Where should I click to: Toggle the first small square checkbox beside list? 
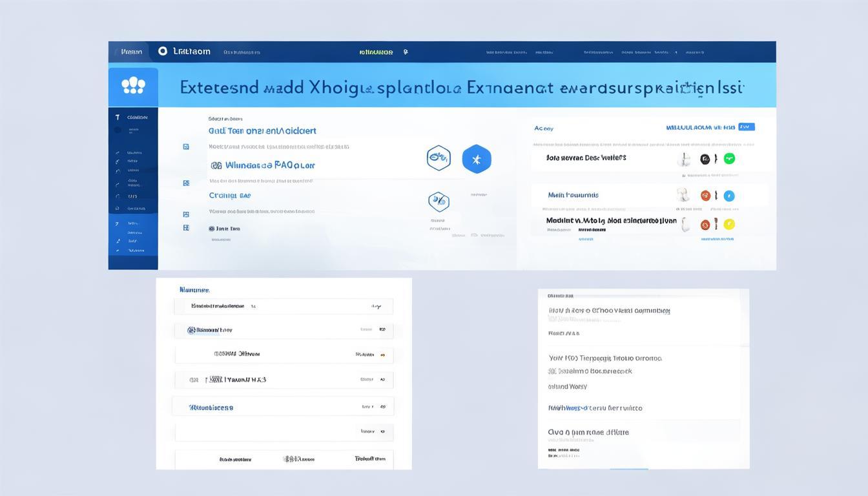pos(186,147)
